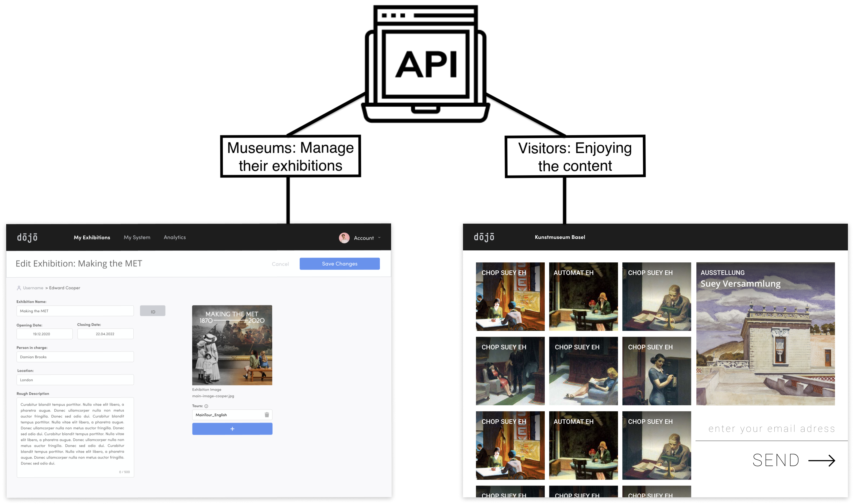
Task: Focus the Exhibition Name field
Action: pos(75,311)
